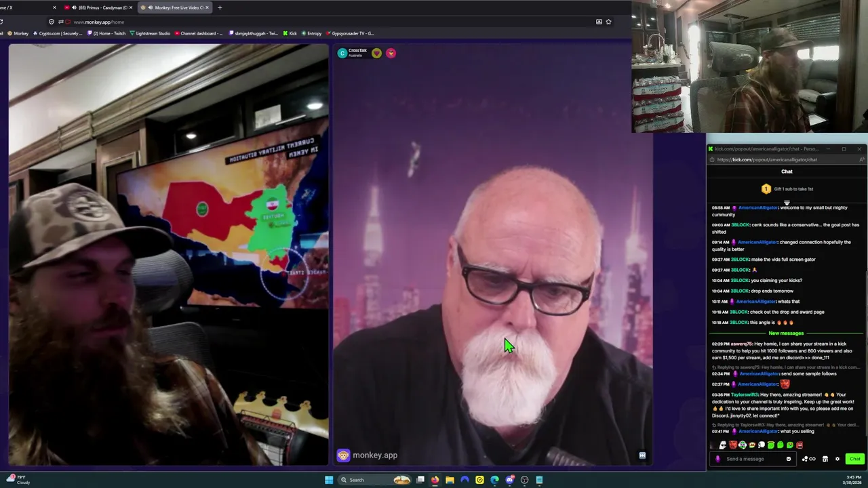Switch to the Monkey: Free Live Video browser tab

pyautogui.click(x=175, y=7)
